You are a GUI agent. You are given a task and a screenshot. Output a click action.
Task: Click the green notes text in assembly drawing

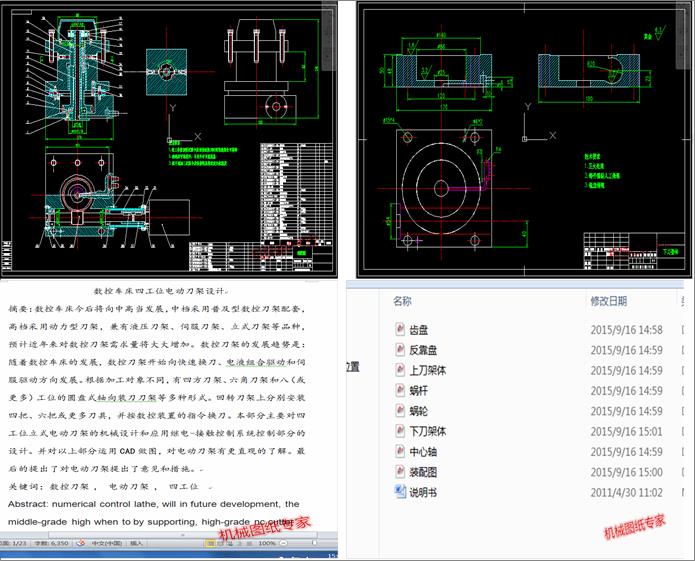(x=203, y=156)
